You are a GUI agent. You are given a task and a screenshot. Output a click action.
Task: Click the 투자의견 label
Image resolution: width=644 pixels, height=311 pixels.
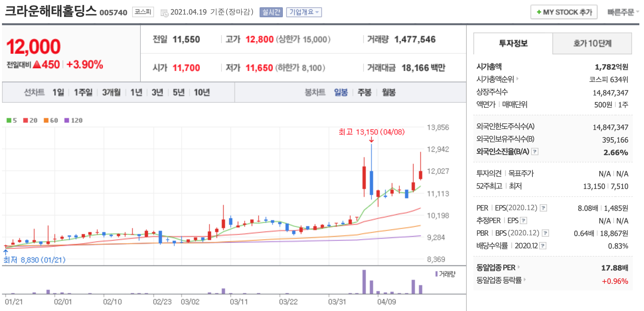point(489,173)
